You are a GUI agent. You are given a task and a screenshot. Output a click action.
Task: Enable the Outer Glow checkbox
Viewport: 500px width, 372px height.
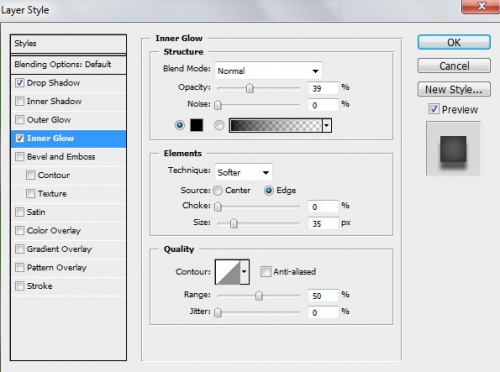point(20,120)
